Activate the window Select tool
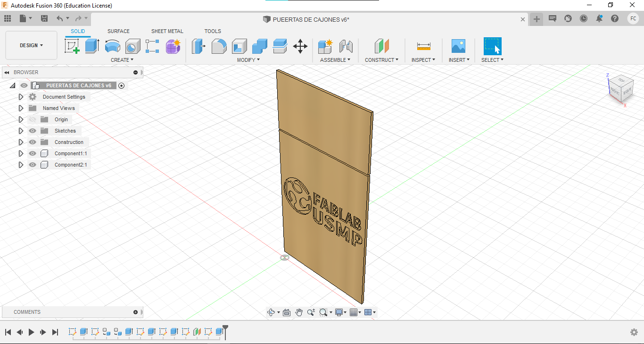The height and width of the screenshot is (344, 644). (492, 46)
